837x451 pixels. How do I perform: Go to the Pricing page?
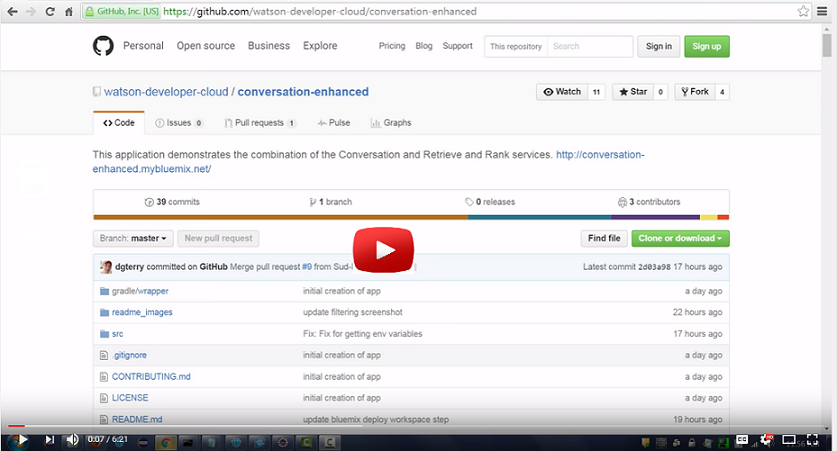(x=392, y=46)
